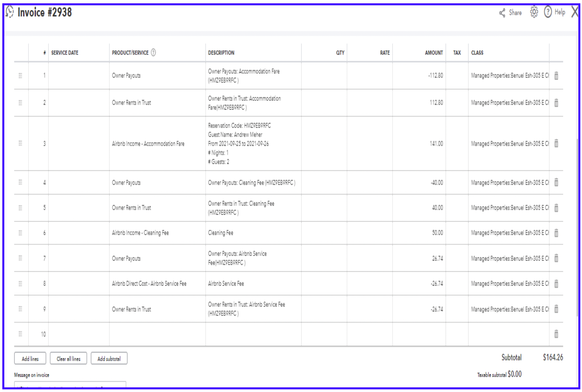This screenshot has width=582, height=392.
Task: Click Product/Service help question icon
Action: [x=153, y=52]
